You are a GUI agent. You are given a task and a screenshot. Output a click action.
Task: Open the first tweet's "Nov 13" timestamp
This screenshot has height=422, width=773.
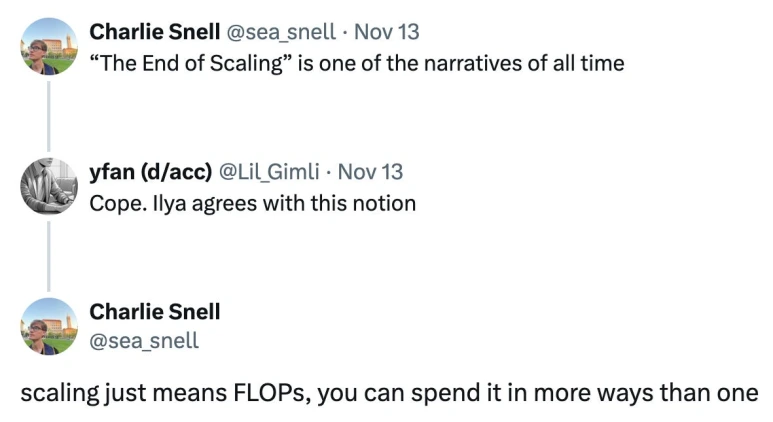[x=387, y=32]
